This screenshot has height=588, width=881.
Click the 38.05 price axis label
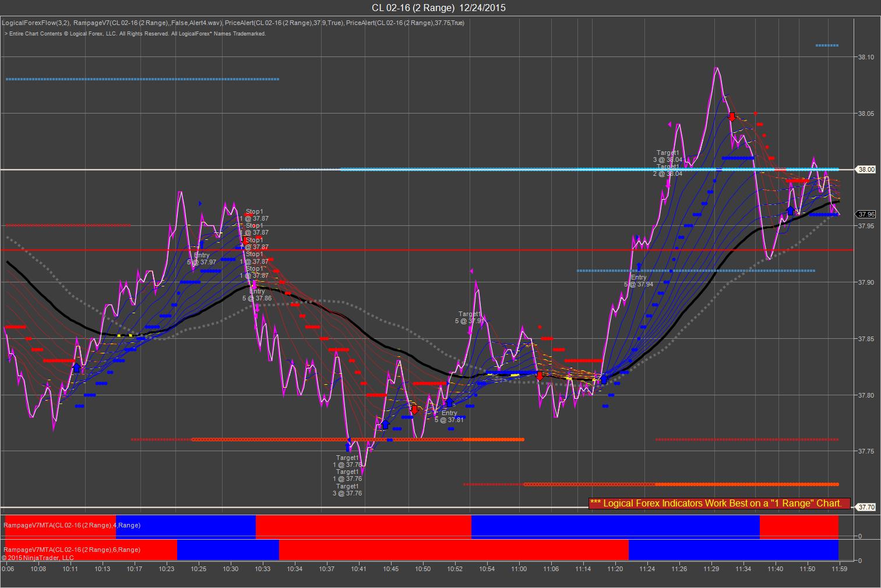866,114
